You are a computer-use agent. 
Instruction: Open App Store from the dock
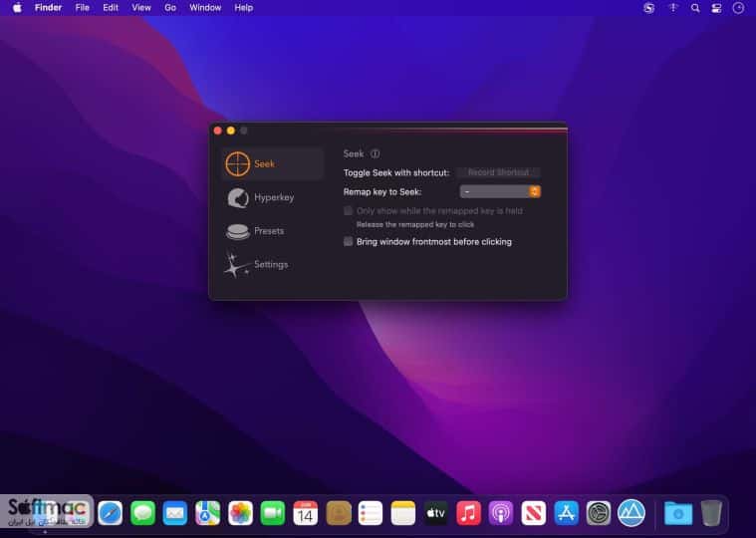567,513
